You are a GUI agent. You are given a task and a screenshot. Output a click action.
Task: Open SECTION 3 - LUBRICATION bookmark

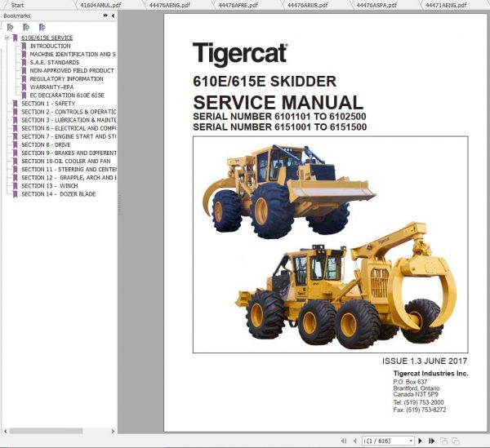69,120
